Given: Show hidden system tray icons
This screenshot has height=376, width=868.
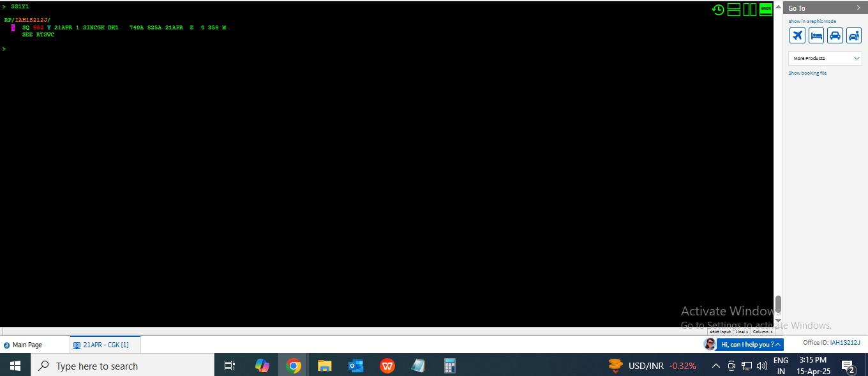Looking at the screenshot, I should click(x=715, y=366).
